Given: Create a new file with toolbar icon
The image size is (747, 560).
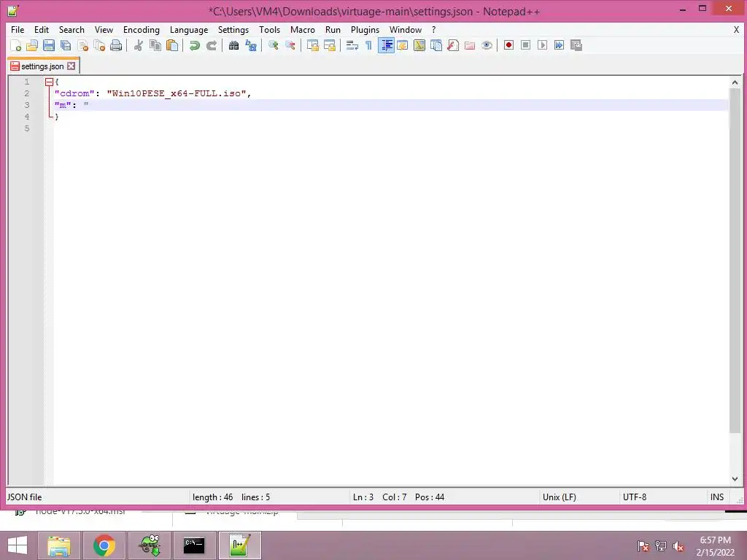Looking at the screenshot, I should click(16, 46).
